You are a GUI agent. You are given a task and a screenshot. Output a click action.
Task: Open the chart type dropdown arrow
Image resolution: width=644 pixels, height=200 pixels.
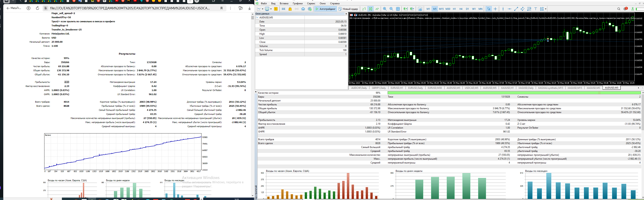(x=262, y=9)
